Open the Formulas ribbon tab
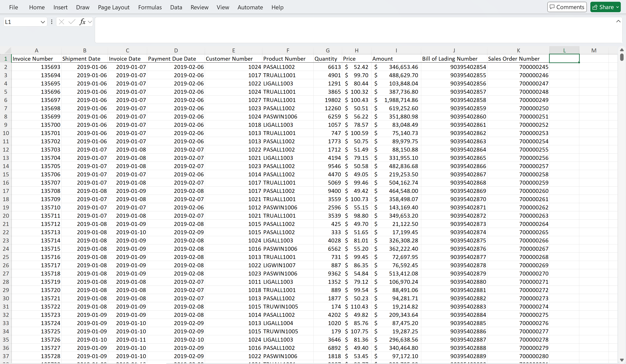This screenshot has width=626, height=364. [150, 7]
